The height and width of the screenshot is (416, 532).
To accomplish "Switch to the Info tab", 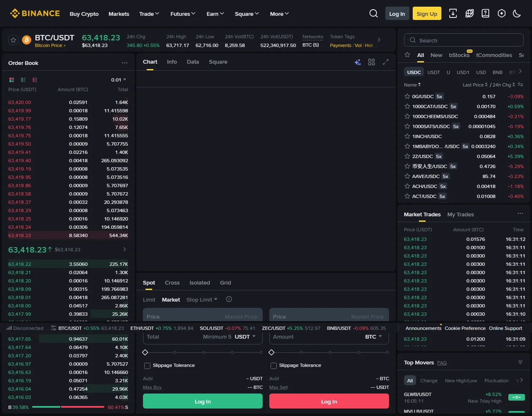I will 172,62.
